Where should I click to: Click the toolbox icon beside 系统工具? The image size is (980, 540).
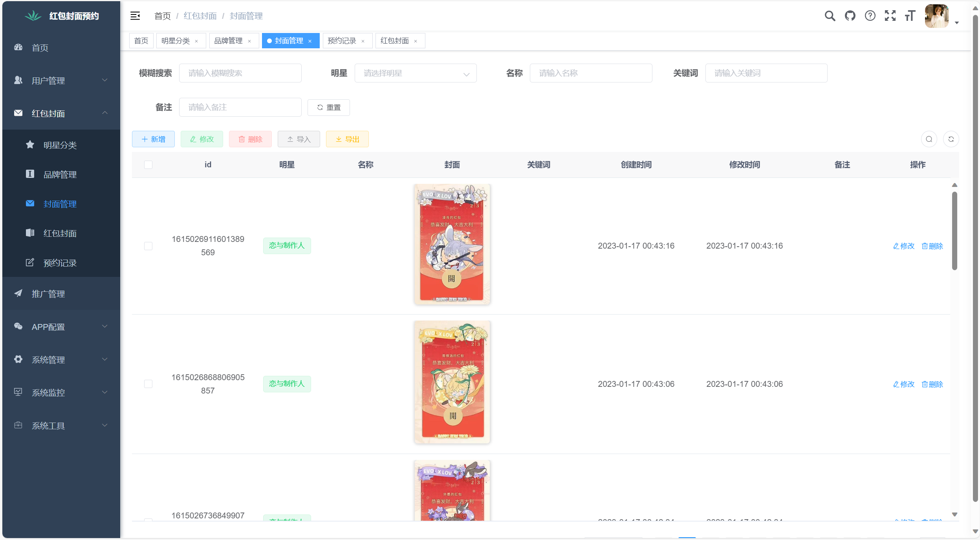pos(18,425)
